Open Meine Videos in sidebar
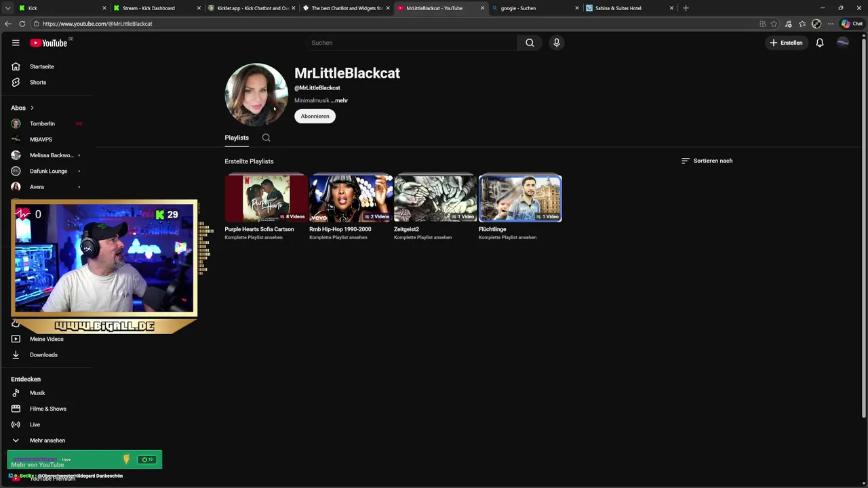Viewport: 868px width, 488px height. click(x=47, y=339)
